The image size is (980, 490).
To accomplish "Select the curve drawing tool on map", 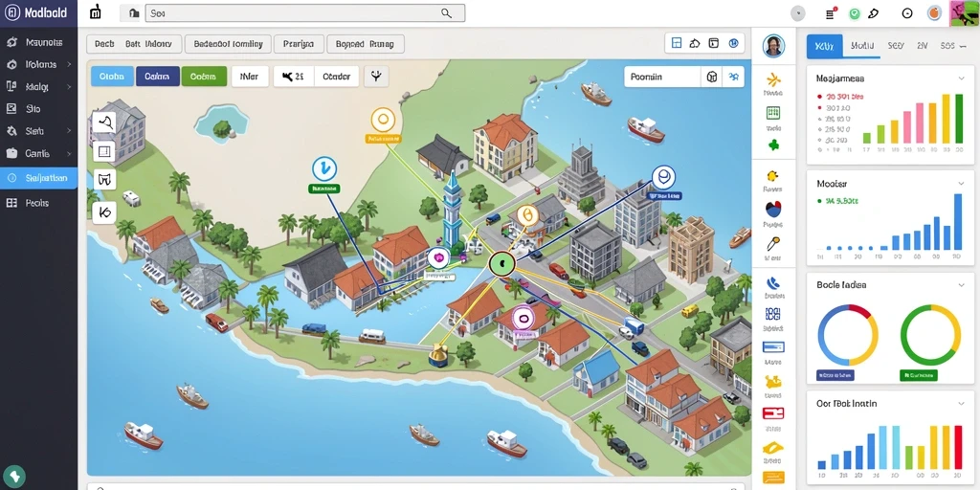I will tap(104, 122).
